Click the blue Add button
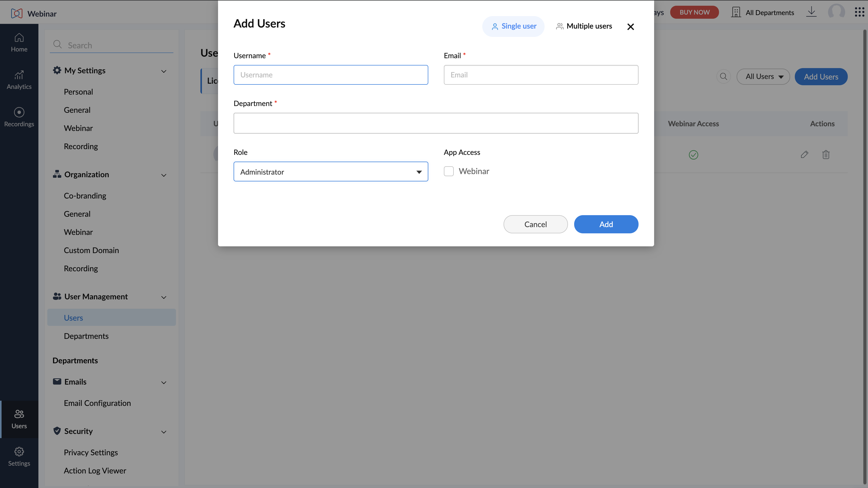 [x=606, y=224]
